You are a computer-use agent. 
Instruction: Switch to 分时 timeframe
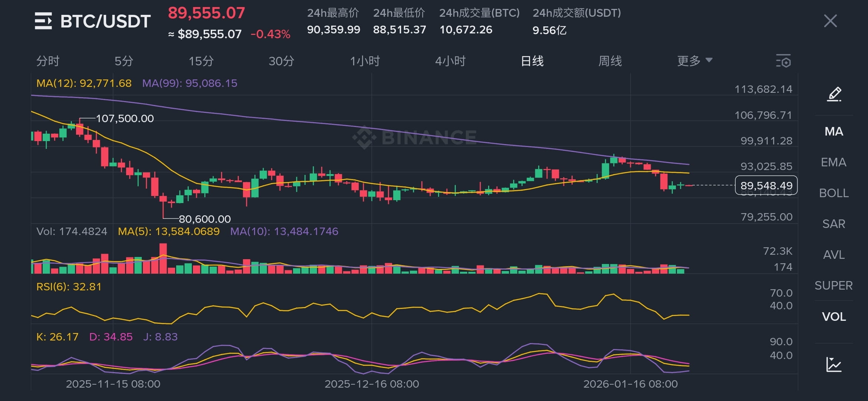point(48,61)
